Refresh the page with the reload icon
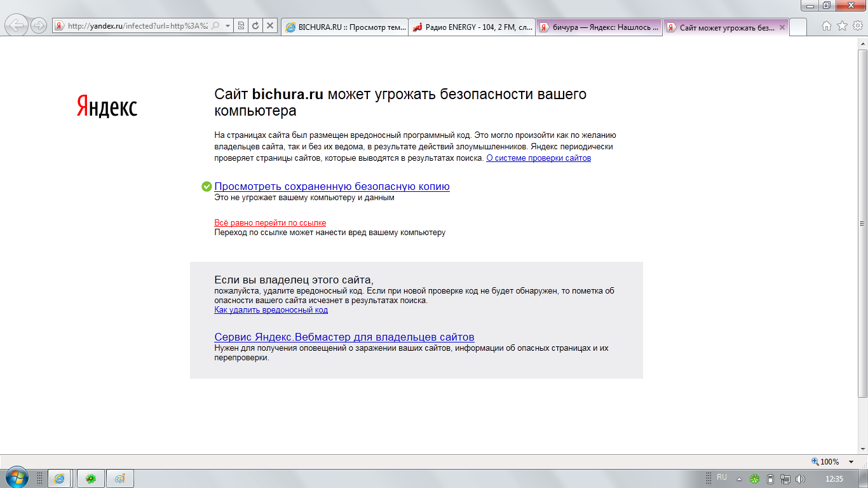This screenshot has width=868, height=488. [x=255, y=26]
